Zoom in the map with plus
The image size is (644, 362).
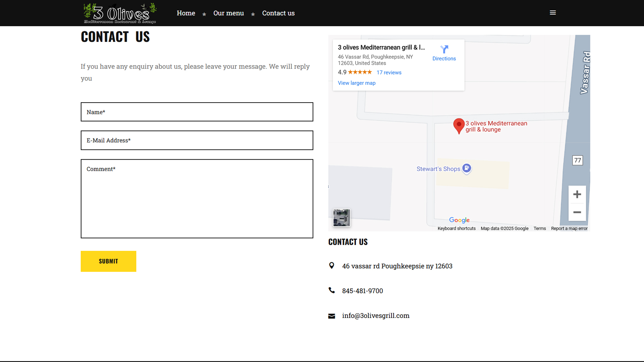577,194
